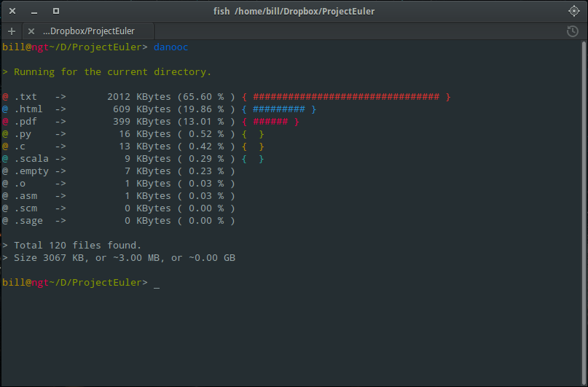Click the '.sage' extension row label

pos(28,221)
